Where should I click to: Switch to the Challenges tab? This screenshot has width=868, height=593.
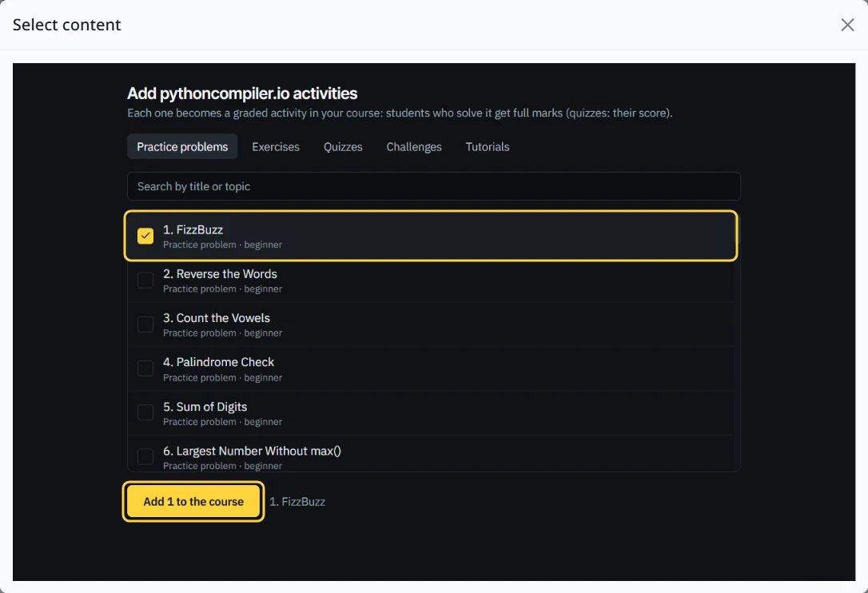click(414, 147)
